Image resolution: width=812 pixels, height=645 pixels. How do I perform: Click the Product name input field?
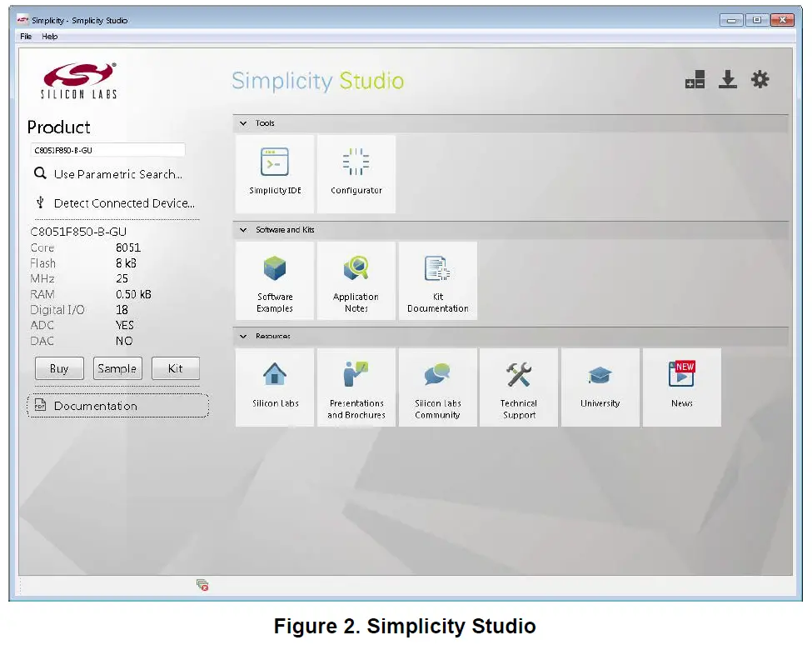coord(107,150)
